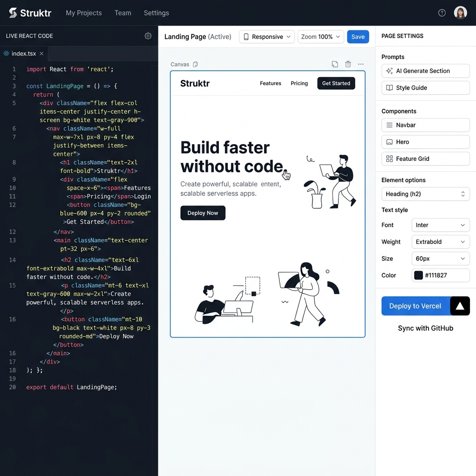Open the code editor settings gear
Viewport: 476px width, 476px height.
[x=148, y=36]
